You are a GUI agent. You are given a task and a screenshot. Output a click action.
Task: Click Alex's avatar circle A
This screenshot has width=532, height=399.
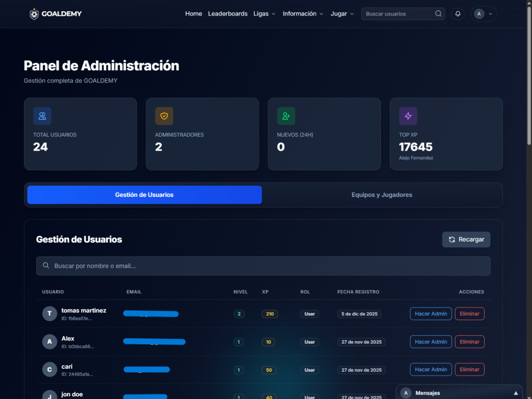(x=49, y=342)
